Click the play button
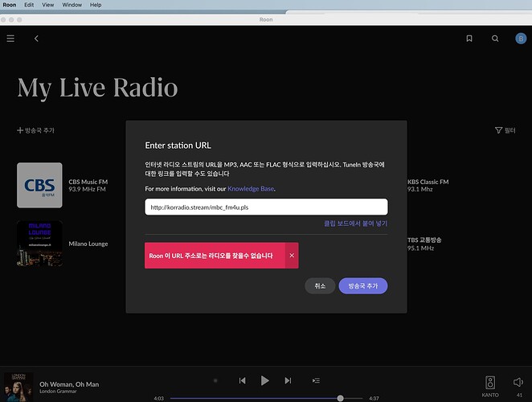The image size is (532, 402). 265,380
